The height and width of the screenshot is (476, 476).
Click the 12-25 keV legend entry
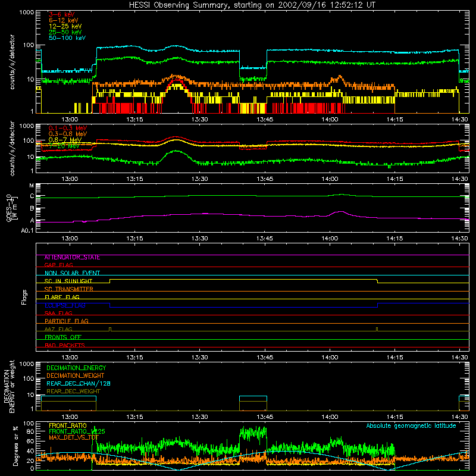click(x=65, y=26)
